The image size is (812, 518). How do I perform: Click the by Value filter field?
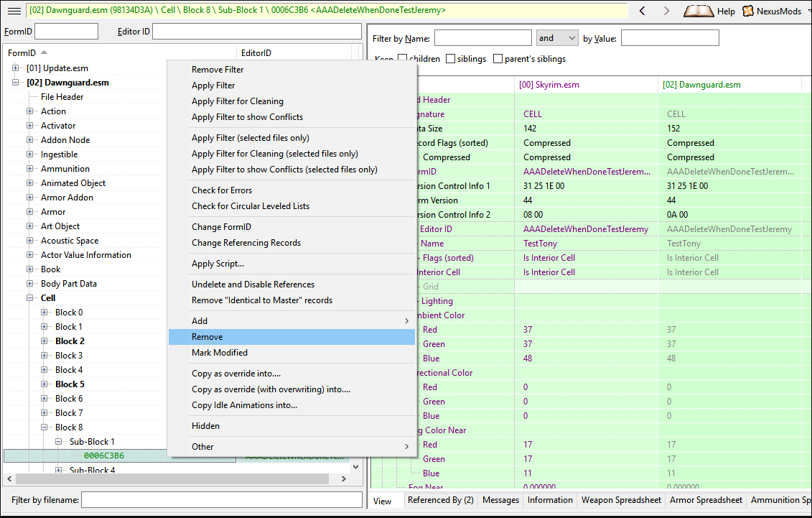point(670,38)
